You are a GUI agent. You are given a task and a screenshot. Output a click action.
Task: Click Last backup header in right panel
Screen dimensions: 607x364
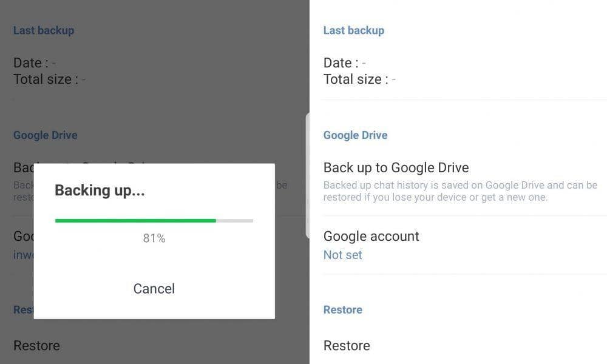[353, 30]
